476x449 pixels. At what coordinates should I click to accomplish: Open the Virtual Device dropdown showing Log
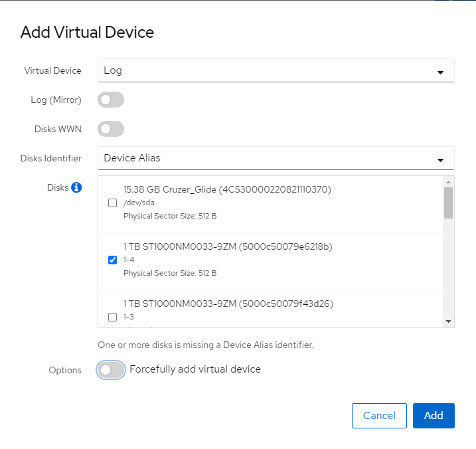tap(276, 70)
